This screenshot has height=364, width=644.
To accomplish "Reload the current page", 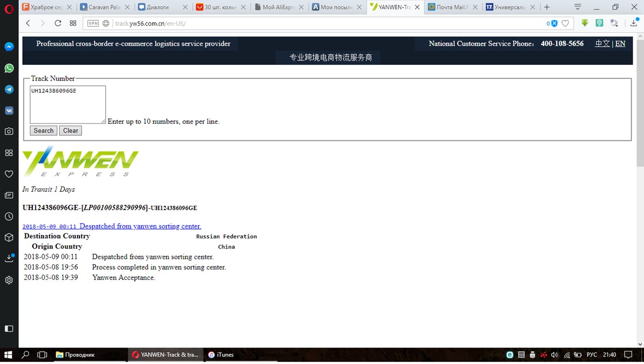I will tap(57, 23).
